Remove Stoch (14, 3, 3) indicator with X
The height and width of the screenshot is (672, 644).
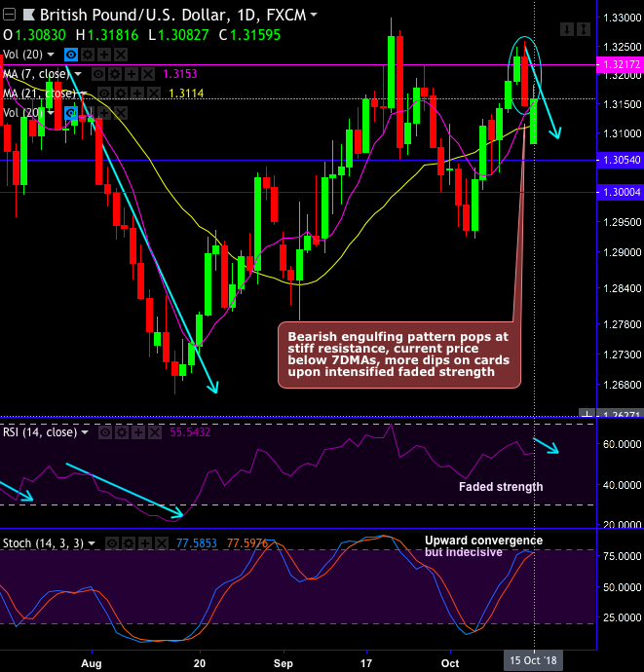coord(162,543)
